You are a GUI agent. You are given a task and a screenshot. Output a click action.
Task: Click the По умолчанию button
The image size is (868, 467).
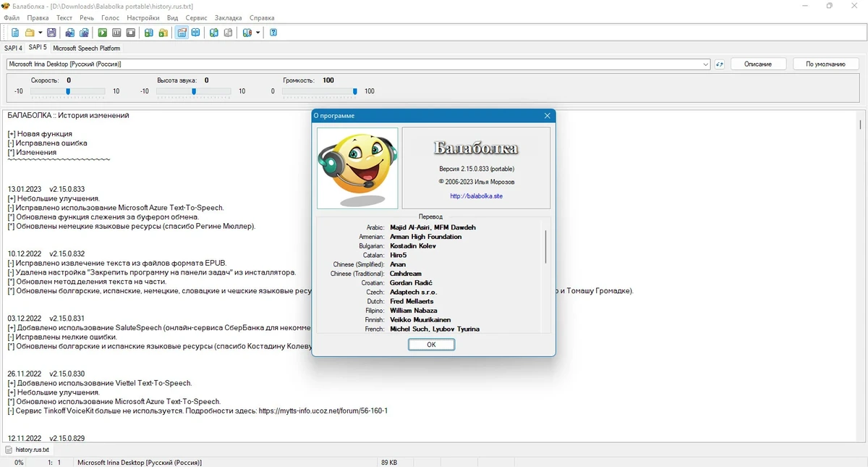[x=825, y=64]
